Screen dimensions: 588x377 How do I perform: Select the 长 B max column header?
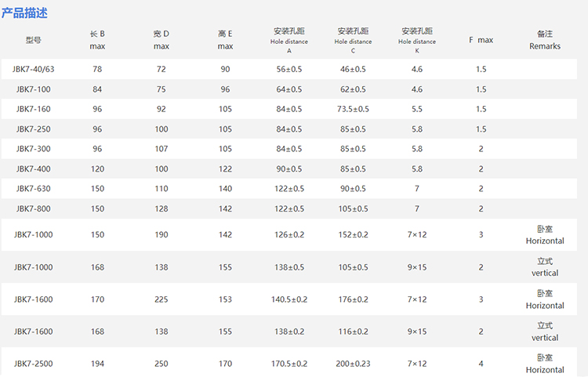[x=97, y=40]
